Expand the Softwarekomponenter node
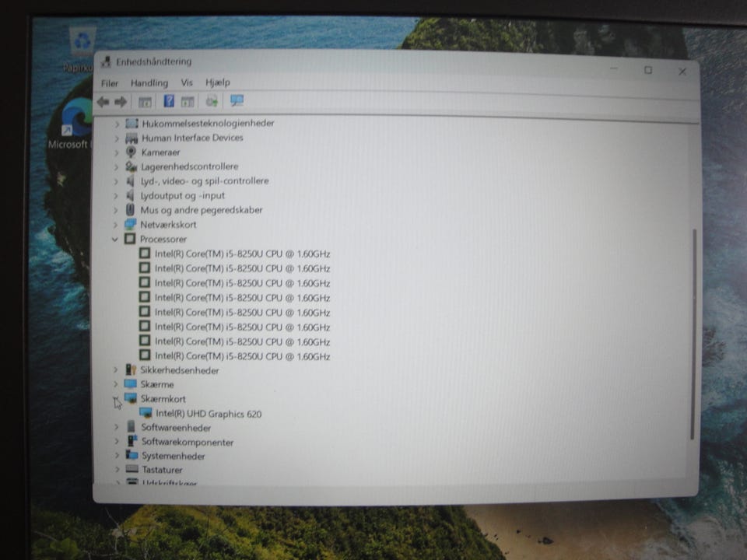The height and width of the screenshot is (560, 747). point(116,442)
